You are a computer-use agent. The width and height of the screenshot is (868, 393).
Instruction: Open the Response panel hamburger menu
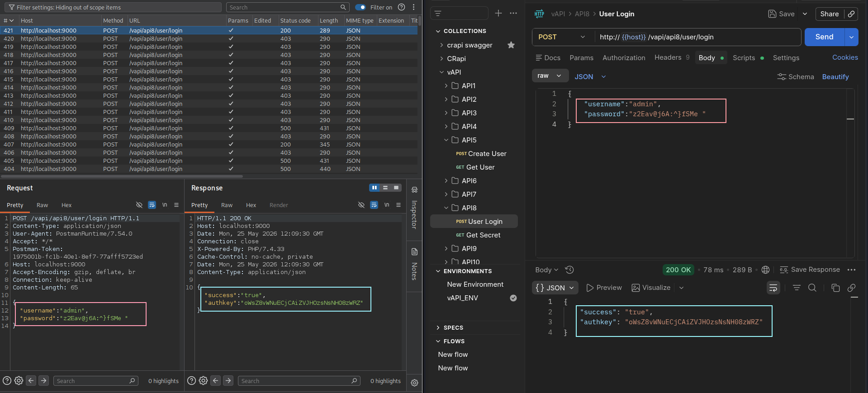coord(398,205)
